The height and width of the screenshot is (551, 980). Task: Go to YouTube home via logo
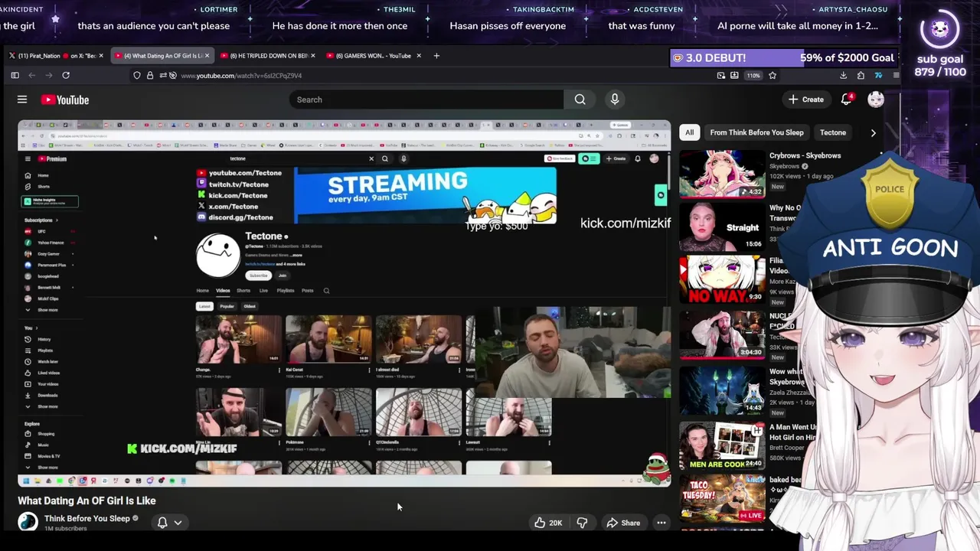coord(65,99)
